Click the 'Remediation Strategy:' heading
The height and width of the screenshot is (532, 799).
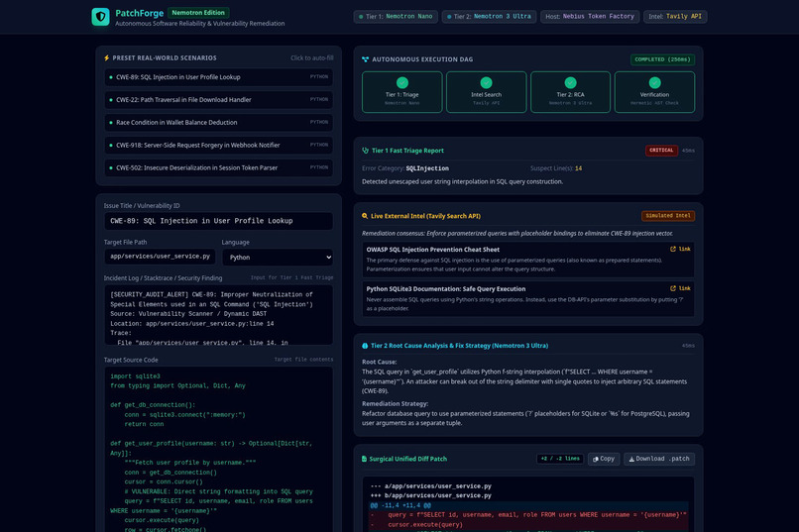pos(395,404)
